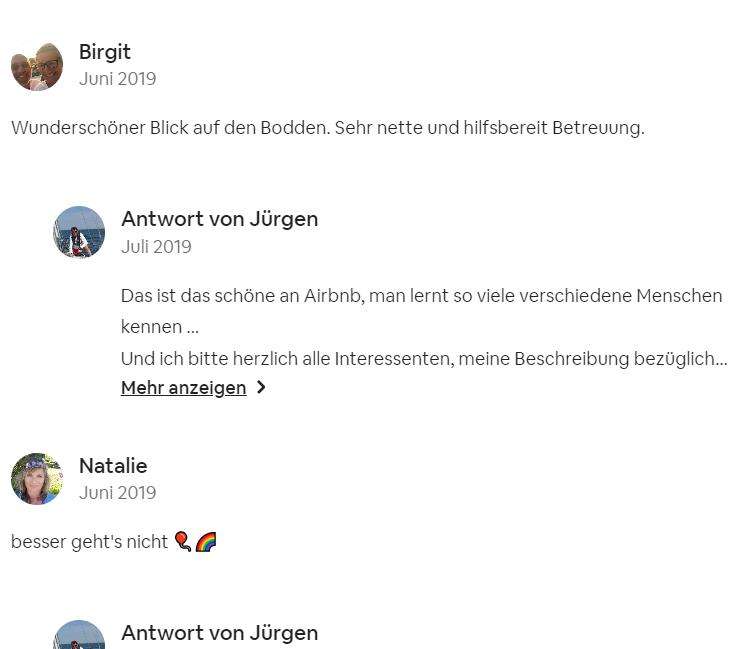Image resolution: width=751 pixels, height=649 pixels.
Task: Click the truncated line starting Und ich bitte
Action: (424, 359)
